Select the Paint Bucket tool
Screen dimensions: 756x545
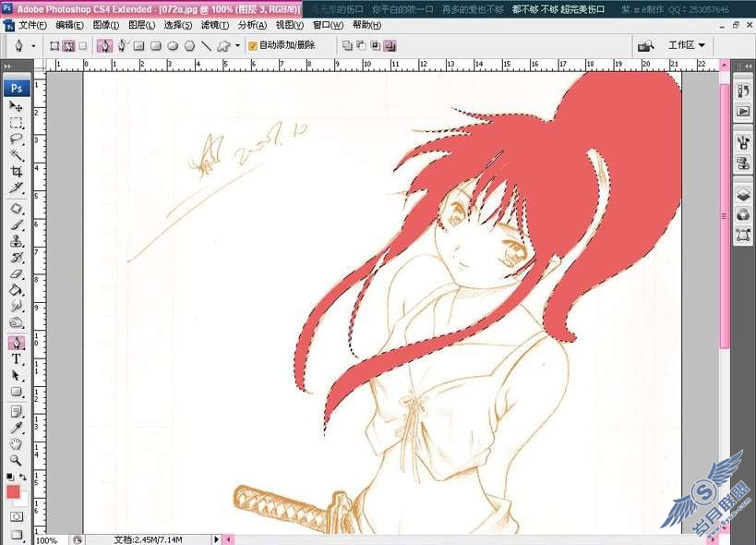click(16, 290)
